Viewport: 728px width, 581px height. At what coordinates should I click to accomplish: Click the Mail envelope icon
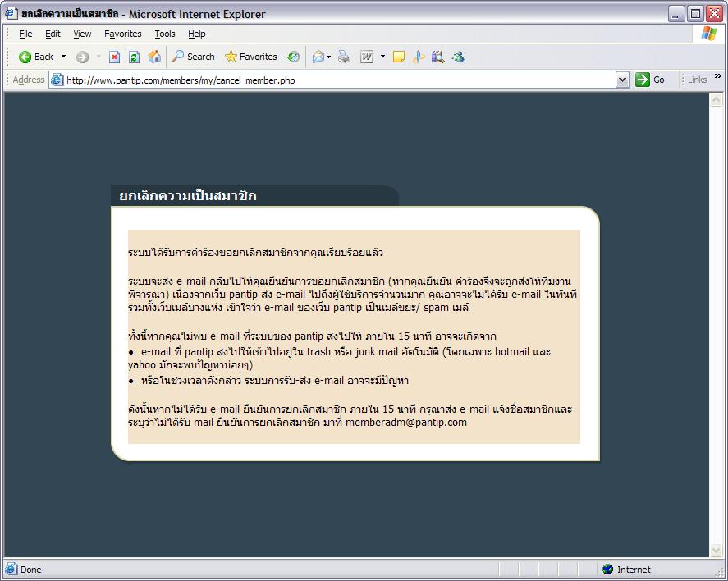coord(318,57)
